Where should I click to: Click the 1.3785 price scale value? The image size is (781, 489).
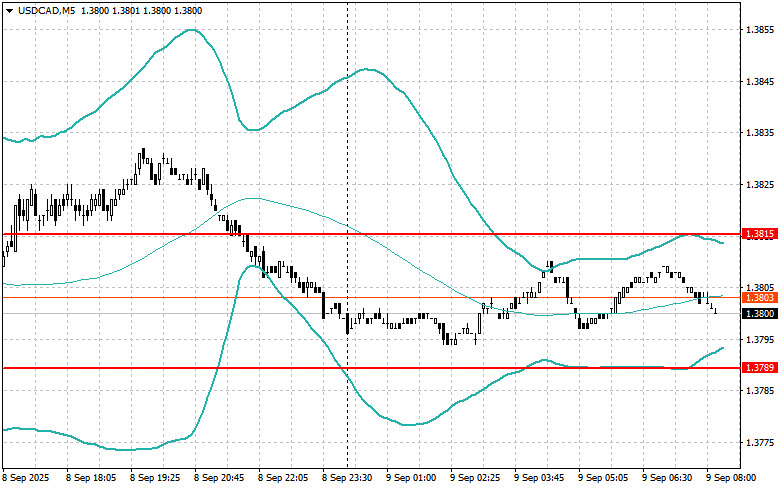point(760,391)
